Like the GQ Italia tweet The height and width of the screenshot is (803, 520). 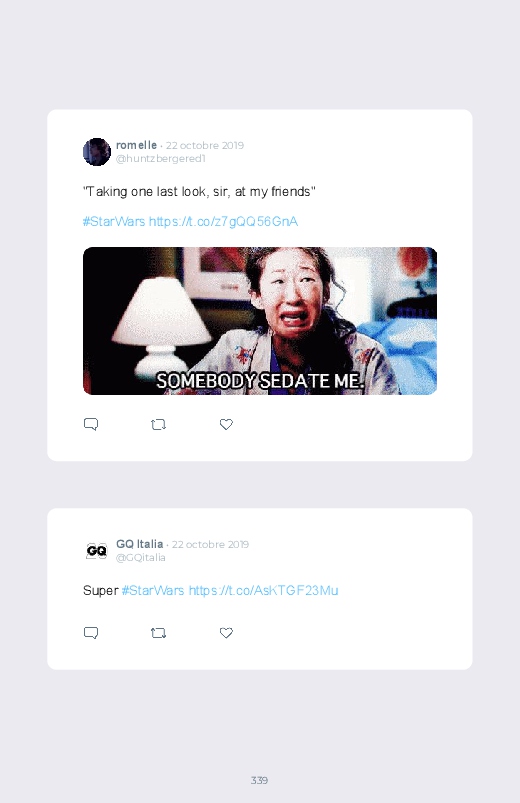click(226, 632)
